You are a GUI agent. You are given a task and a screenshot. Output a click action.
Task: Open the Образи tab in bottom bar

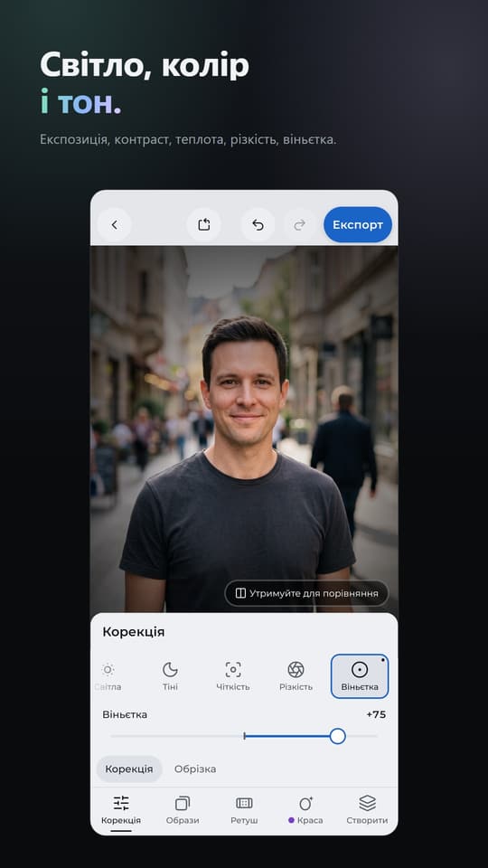click(x=183, y=810)
